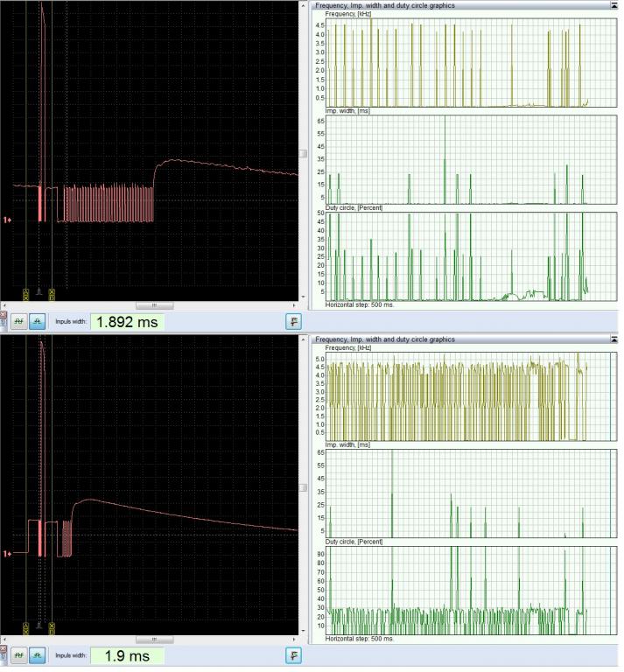Click left scroll arrow under 1.892 ms waveform
Screen dimensions: 624x672
click(x=4, y=305)
